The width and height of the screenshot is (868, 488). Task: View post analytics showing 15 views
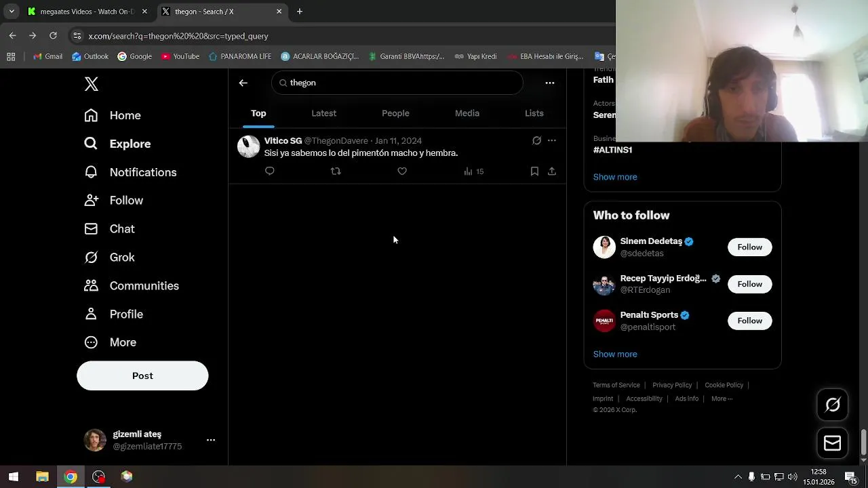473,171
